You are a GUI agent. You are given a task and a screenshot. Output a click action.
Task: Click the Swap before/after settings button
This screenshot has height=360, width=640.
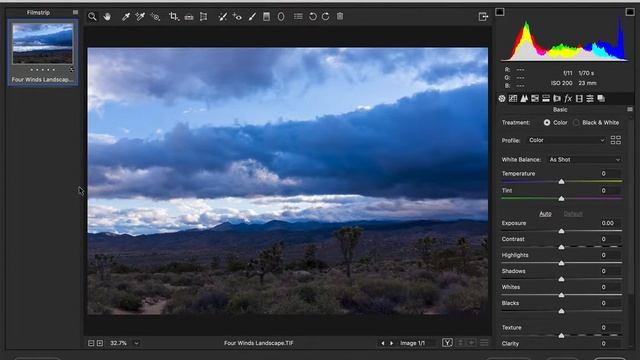(461, 343)
